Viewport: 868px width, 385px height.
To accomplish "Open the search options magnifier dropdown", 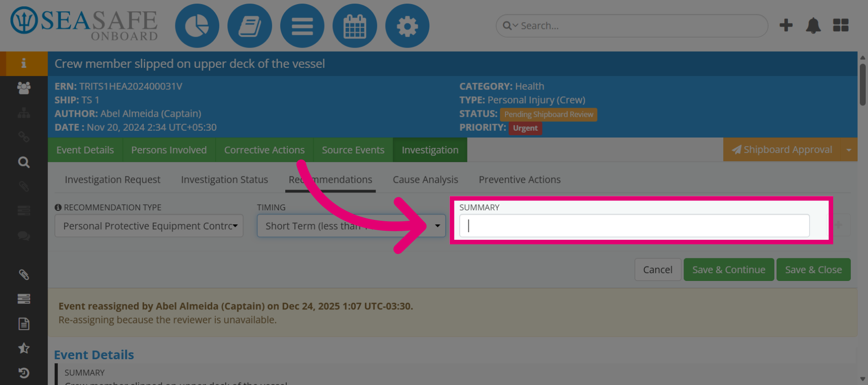I will click(x=510, y=26).
